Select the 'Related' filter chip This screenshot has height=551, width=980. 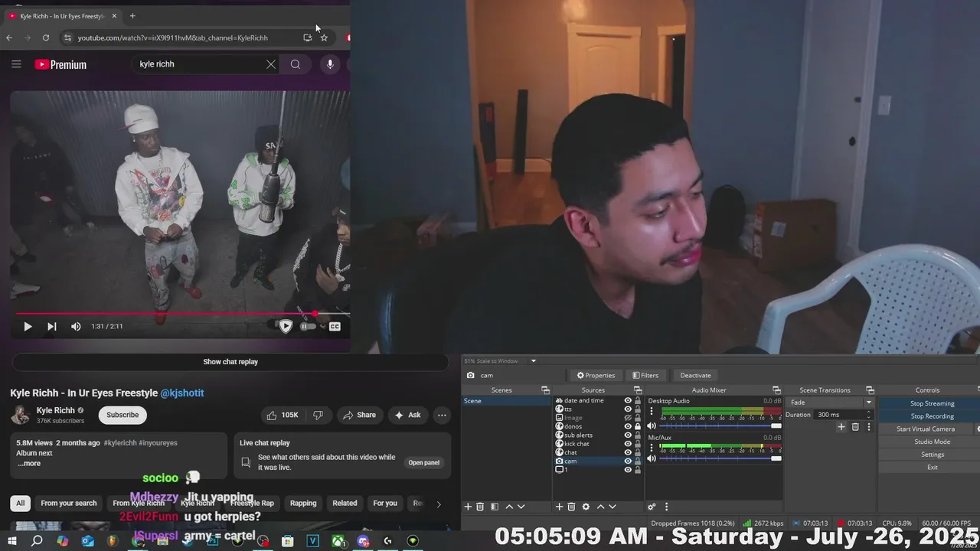click(x=345, y=504)
